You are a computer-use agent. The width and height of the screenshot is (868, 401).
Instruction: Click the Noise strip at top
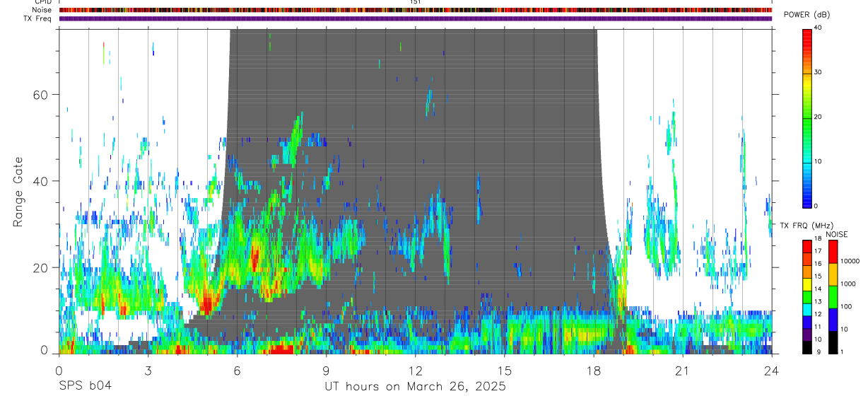point(415,10)
